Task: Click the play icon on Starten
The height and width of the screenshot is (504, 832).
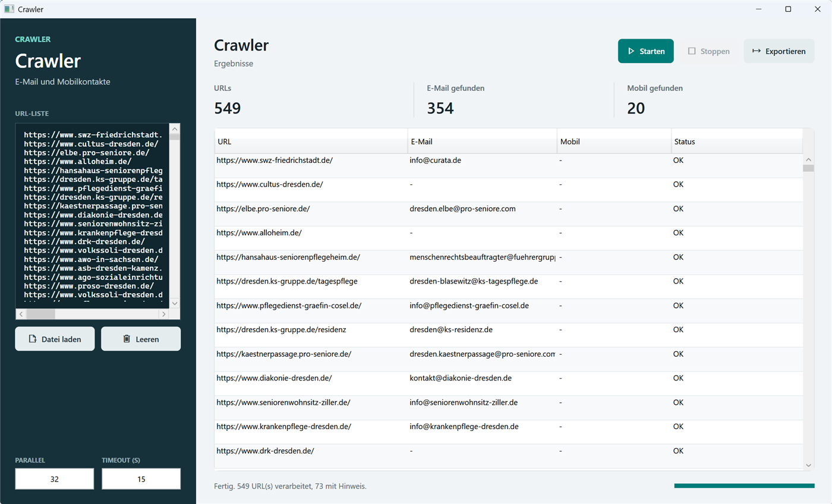Action: pos(631,51)
